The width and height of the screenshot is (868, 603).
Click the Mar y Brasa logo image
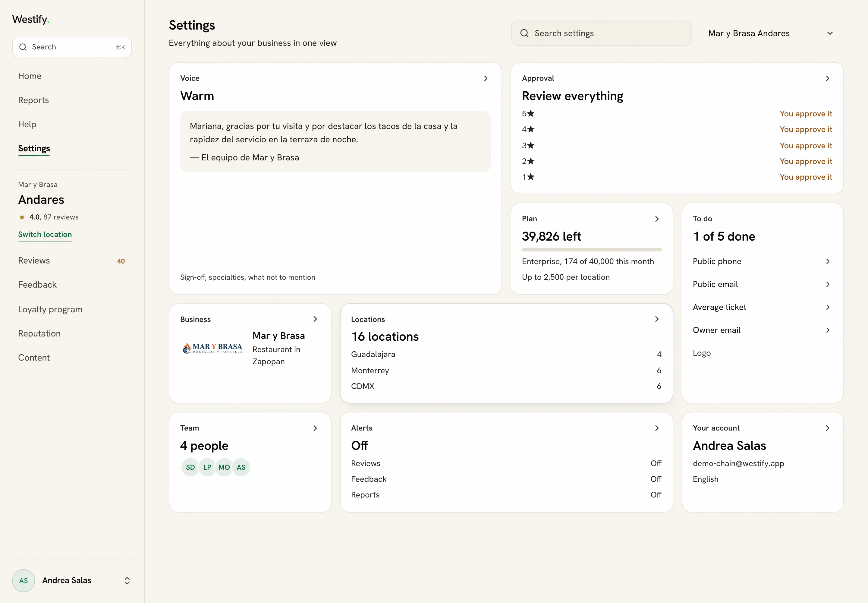[x=213, y=348]
